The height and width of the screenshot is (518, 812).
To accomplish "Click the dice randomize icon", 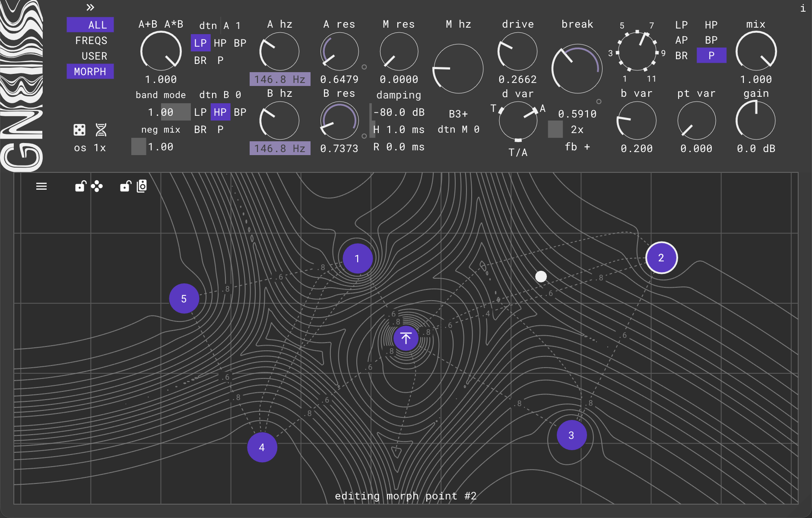I will click(x=79, y=130).
